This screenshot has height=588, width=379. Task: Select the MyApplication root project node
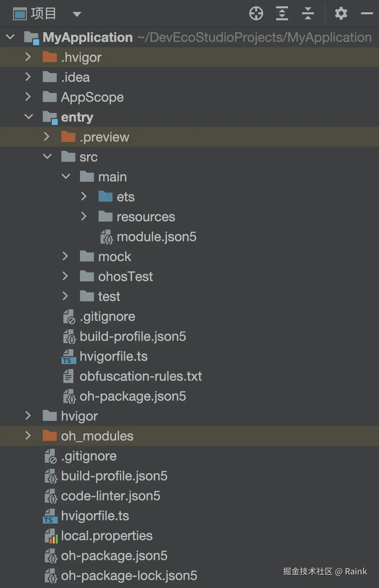88,38
